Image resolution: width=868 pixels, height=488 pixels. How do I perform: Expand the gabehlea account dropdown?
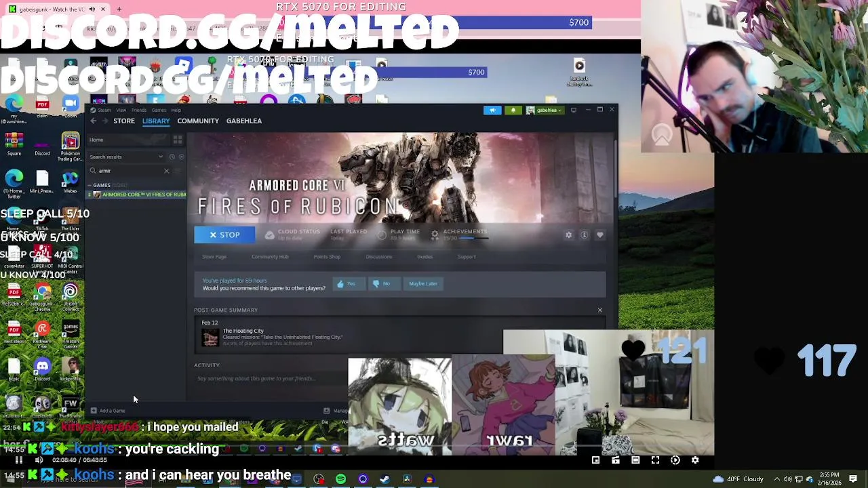coord(545,110)
